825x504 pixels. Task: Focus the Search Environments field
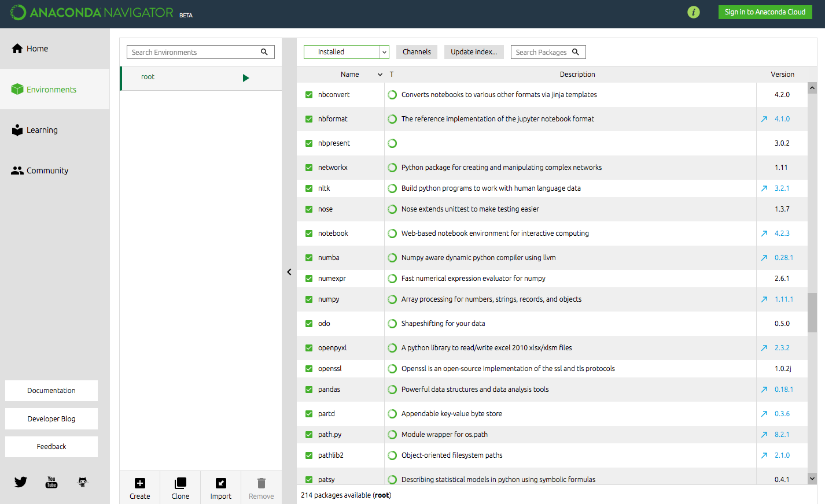tap(201, 52)
